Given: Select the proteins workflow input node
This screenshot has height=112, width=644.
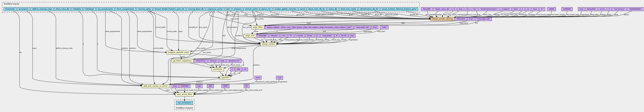Looking at the screenshot, I should click(x=238, y=9).
